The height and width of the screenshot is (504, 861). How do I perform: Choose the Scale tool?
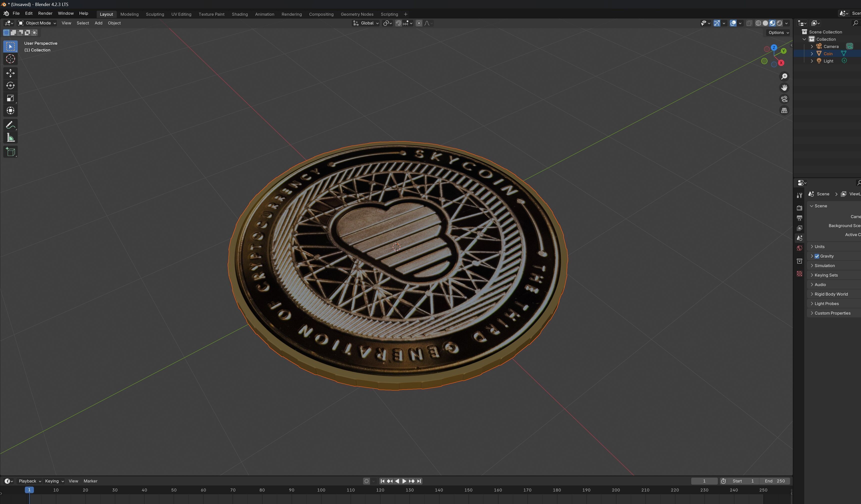[x=10, y=98]
